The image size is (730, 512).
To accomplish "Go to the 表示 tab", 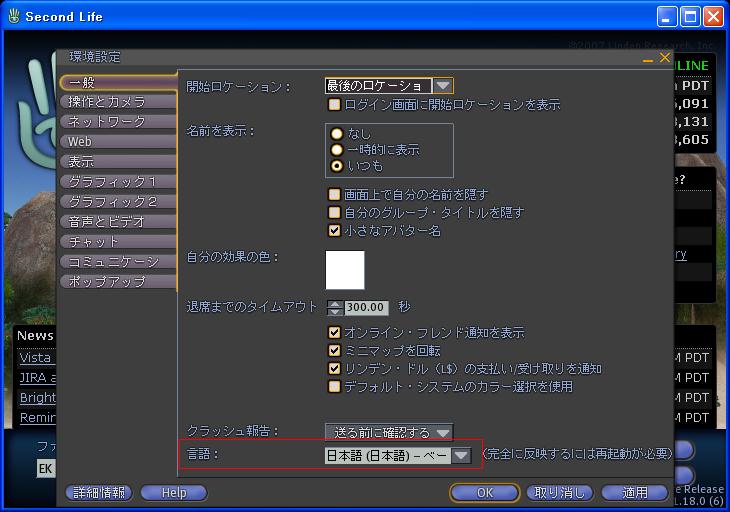I will pos(118,162).
